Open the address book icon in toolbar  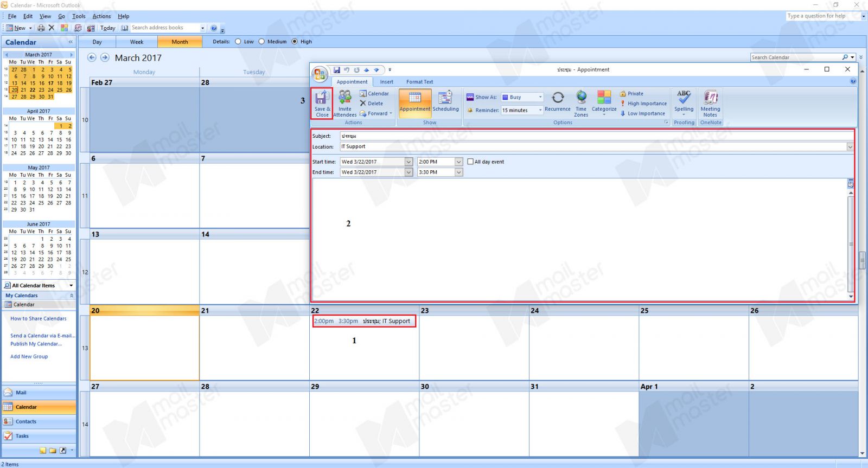point(125,28)
